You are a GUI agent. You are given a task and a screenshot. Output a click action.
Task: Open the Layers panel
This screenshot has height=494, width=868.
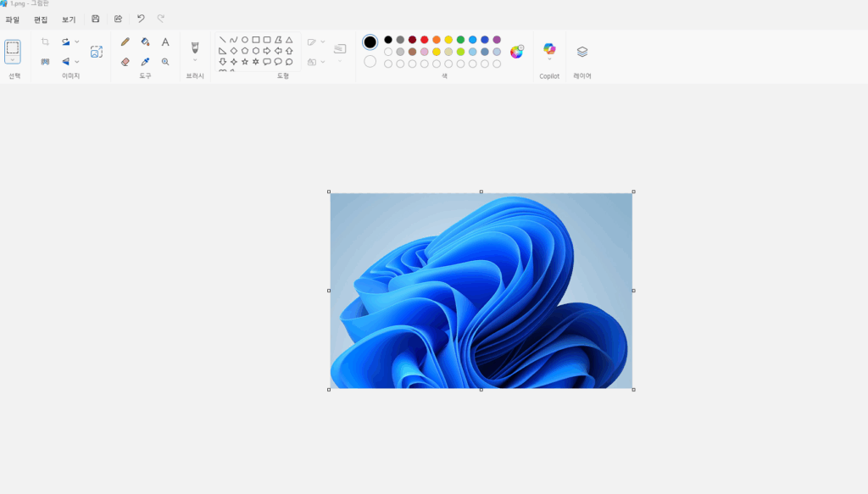click(582, 52)
